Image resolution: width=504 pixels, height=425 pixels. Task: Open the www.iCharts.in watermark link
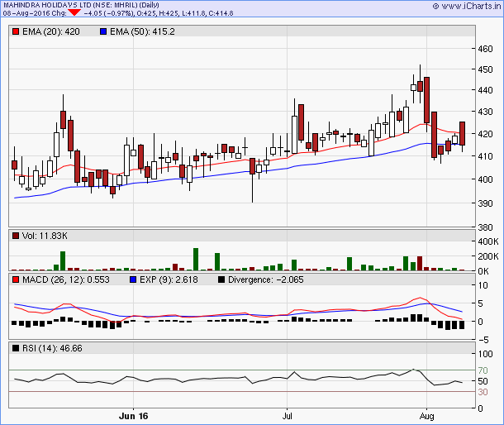point(467,6)
